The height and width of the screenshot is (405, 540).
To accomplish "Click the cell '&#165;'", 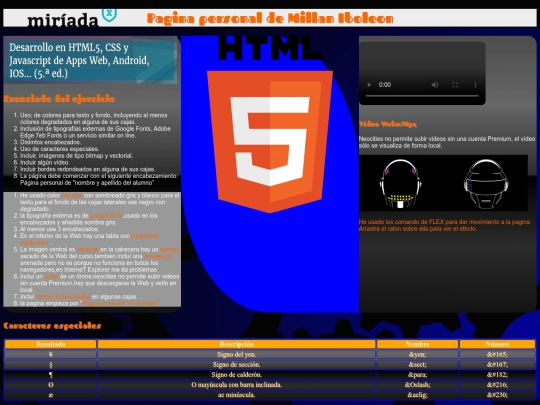I will (x=497, y=354).
